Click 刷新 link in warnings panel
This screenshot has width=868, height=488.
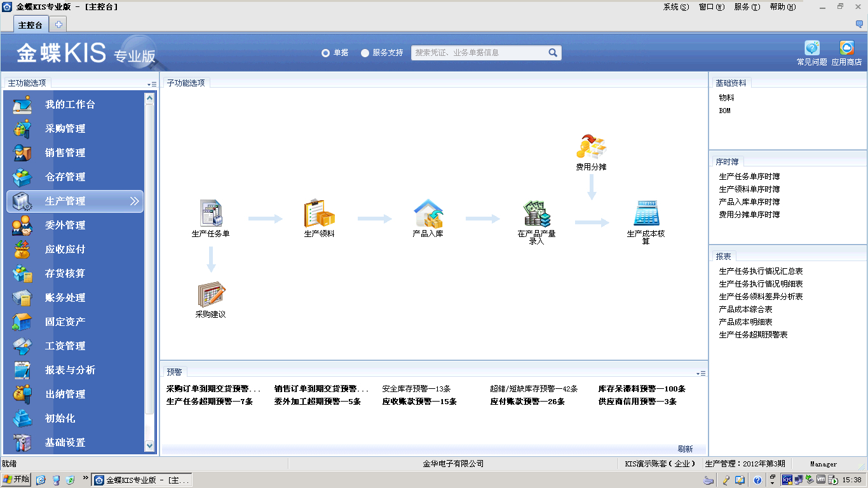coord(685,449)
